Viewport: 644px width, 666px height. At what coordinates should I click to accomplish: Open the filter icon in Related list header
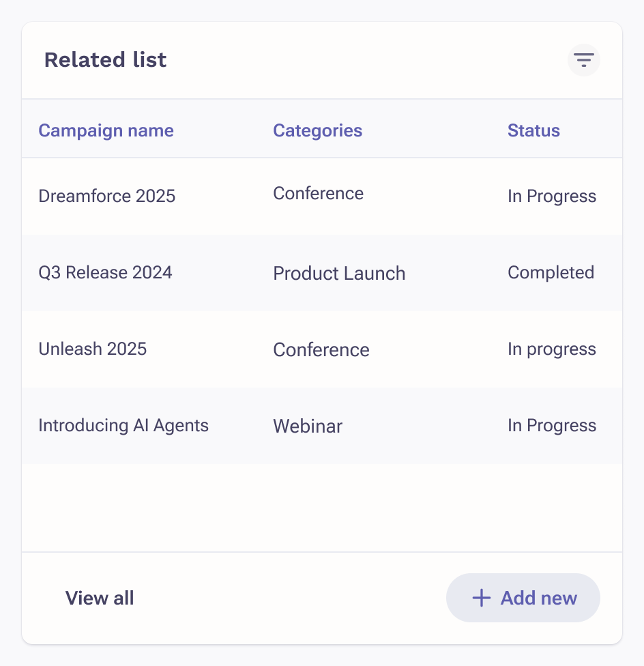click(x=584, y=60)
